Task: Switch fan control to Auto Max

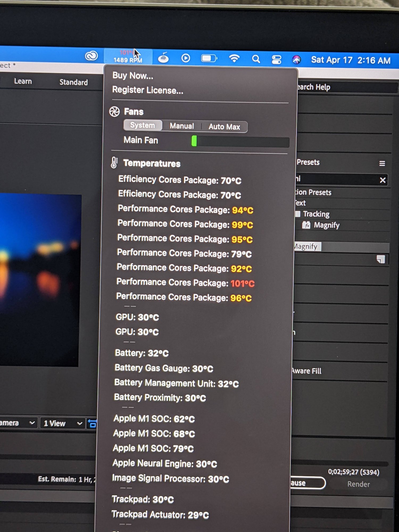Action: tap(224, 127)
